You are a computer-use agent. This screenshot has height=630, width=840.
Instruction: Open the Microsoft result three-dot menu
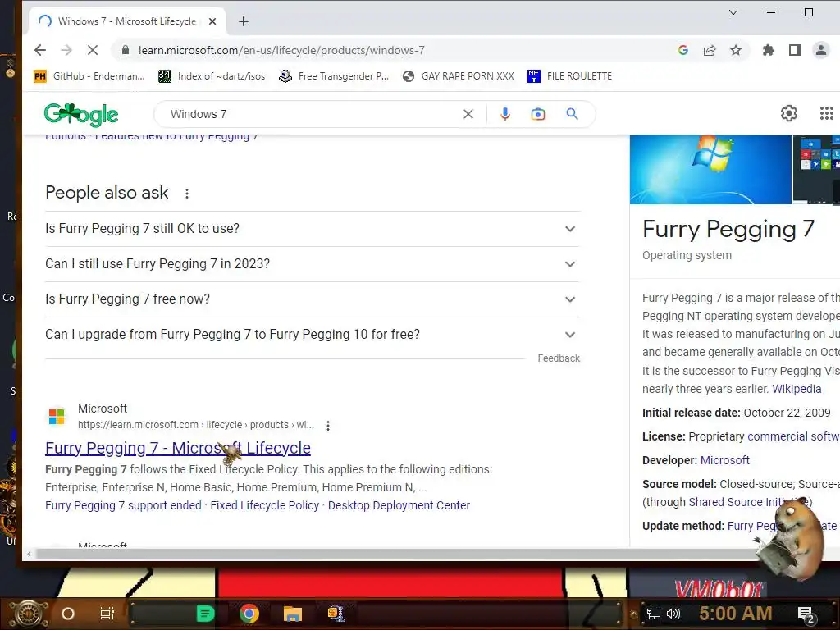pyautogui.click(x=328, y=426)
